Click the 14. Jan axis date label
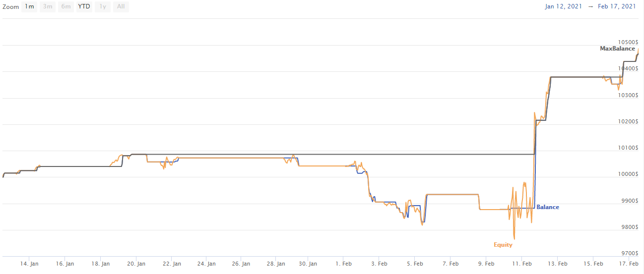This screenshot has width=644, height=274. coord(30,264)
